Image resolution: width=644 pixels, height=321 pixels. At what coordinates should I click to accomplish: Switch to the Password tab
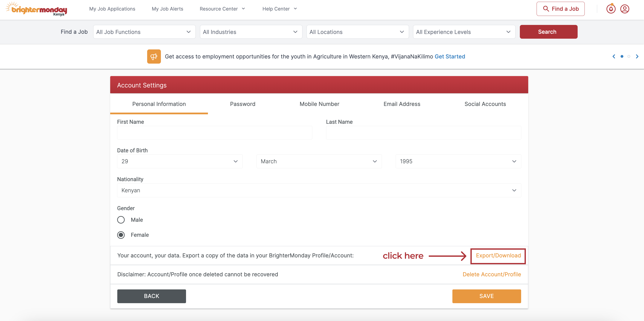243,104
